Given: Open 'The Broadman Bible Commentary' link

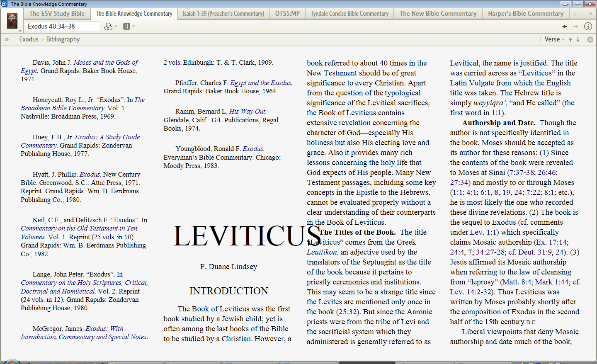Looking at the screenshot, I should tap(83, 104).
